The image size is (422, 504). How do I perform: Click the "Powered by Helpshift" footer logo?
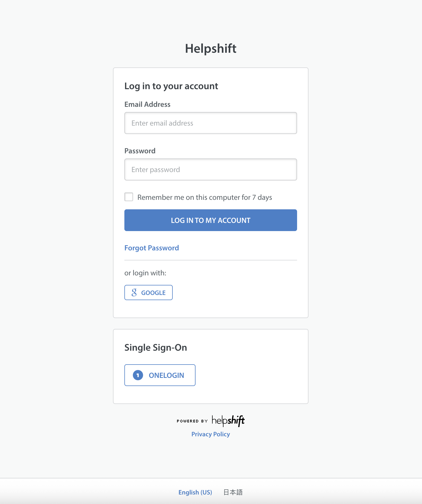211,421
